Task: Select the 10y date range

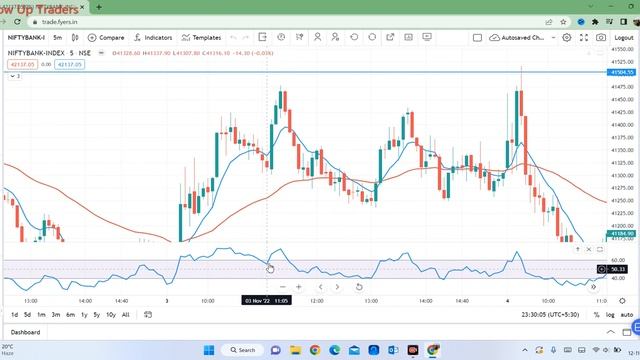Action: point(111,315)
